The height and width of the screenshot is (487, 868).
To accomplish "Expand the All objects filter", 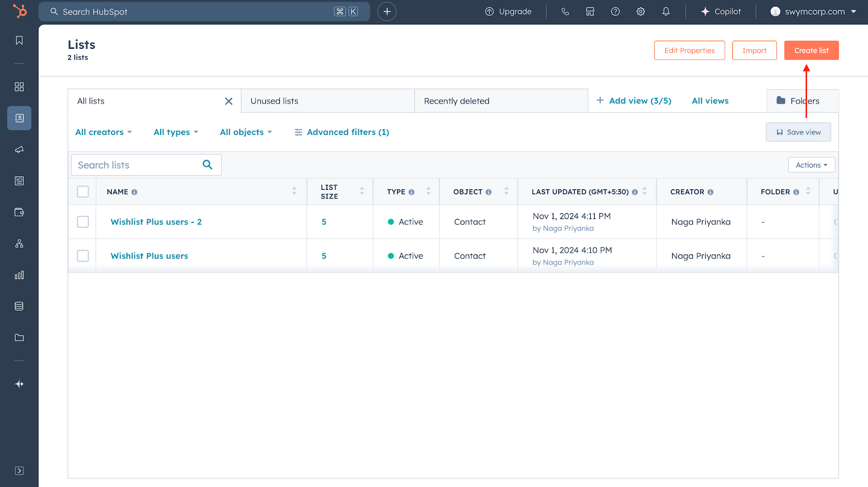I will click(x=246, y=132).
